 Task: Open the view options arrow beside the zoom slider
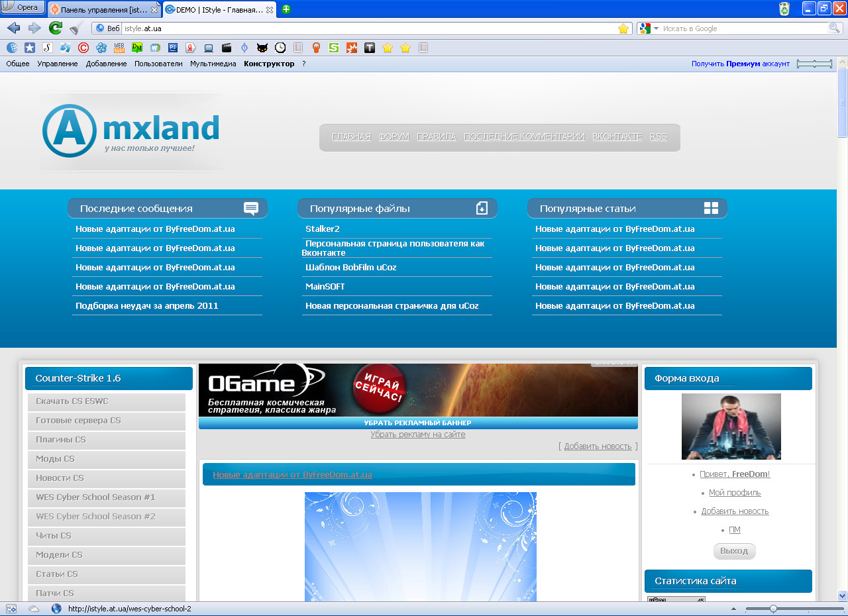[x=733, y=608]
